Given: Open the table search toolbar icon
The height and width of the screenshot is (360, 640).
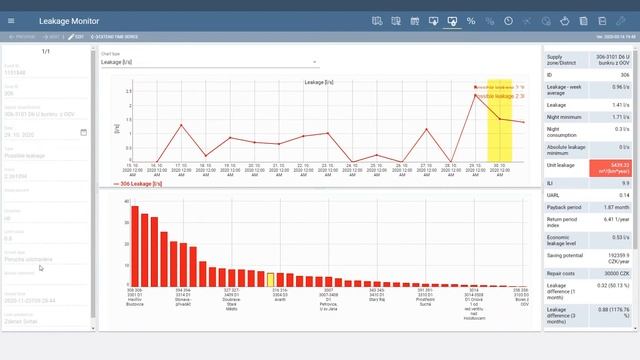Looking at the screenshot, I should [396, 21].
